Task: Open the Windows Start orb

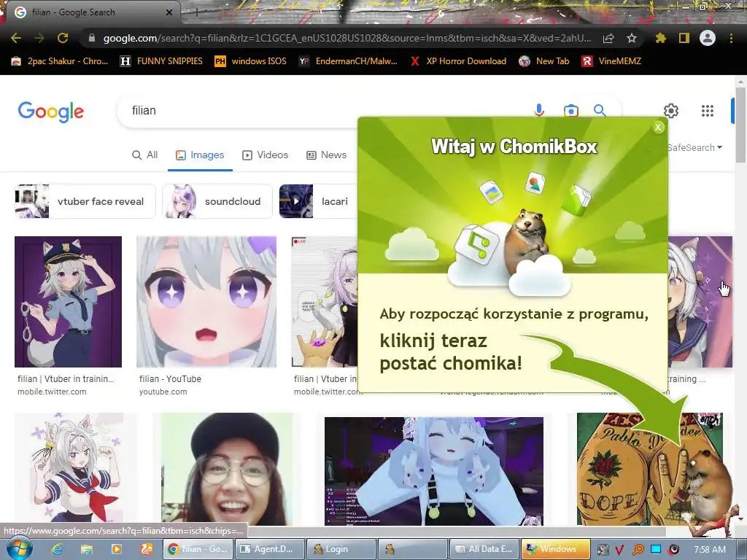Action: (x=19, y=548)
